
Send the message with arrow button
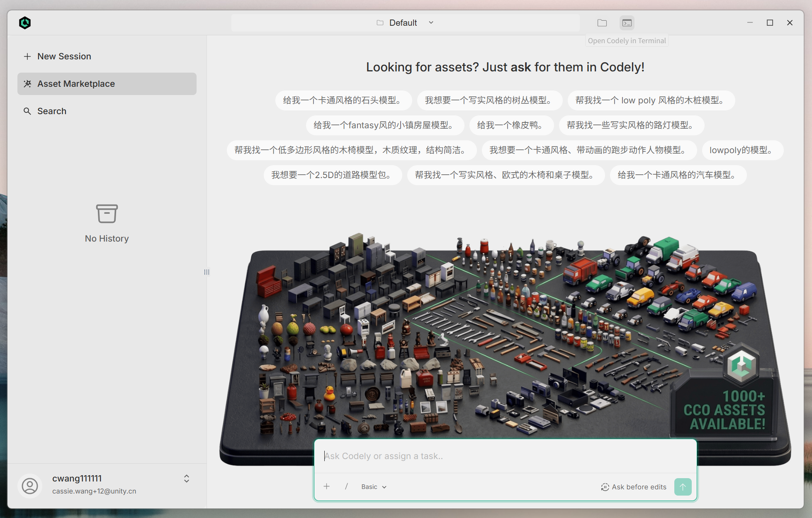coord(683,487)
